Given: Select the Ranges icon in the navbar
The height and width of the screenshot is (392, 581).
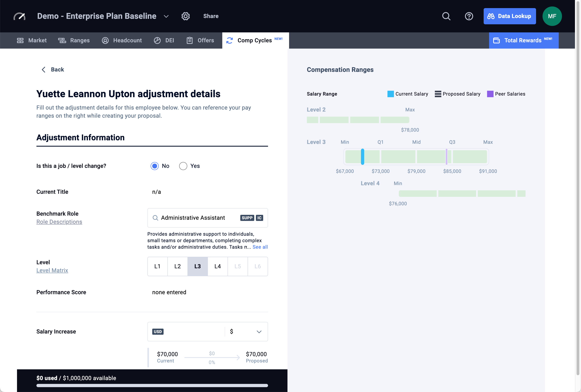Looking at the screenshot, I should point(62,40).
